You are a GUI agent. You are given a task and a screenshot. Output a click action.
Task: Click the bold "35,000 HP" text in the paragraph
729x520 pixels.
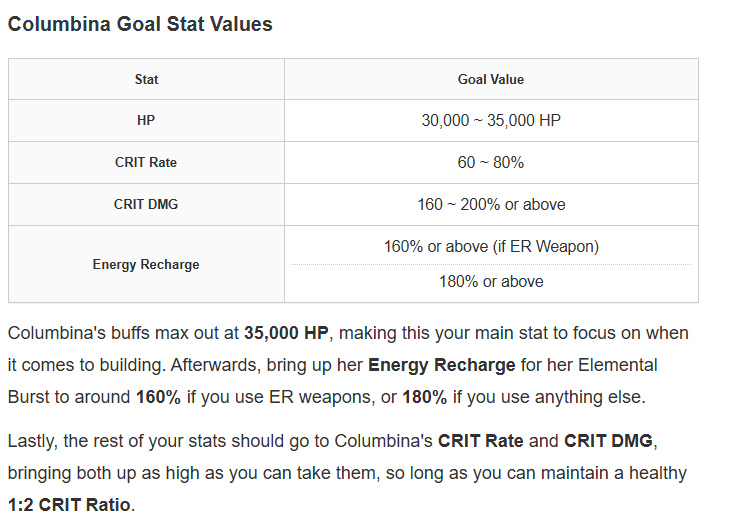pyautogui.click(x=287, y=333)
